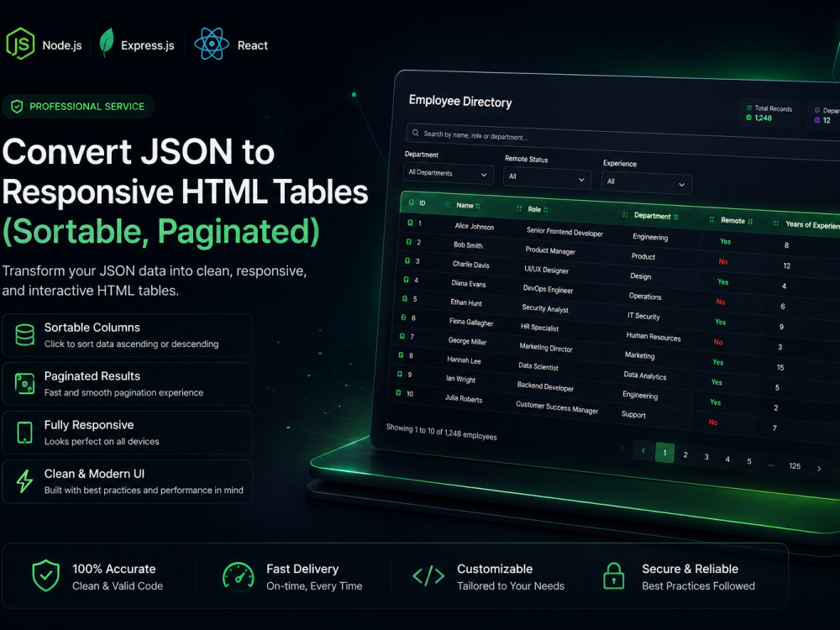Click the Professional Service badge
840x630 pixels.
click(x=78, y=107)
